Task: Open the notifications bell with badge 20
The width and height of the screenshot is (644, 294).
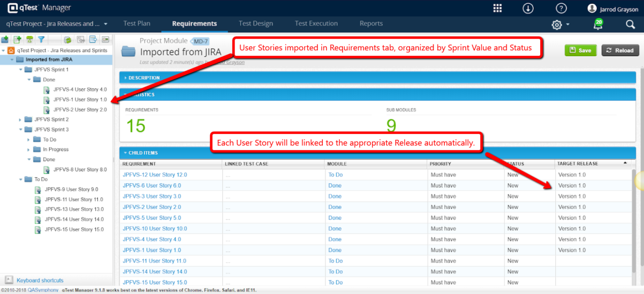Action: tap(598, 24)
